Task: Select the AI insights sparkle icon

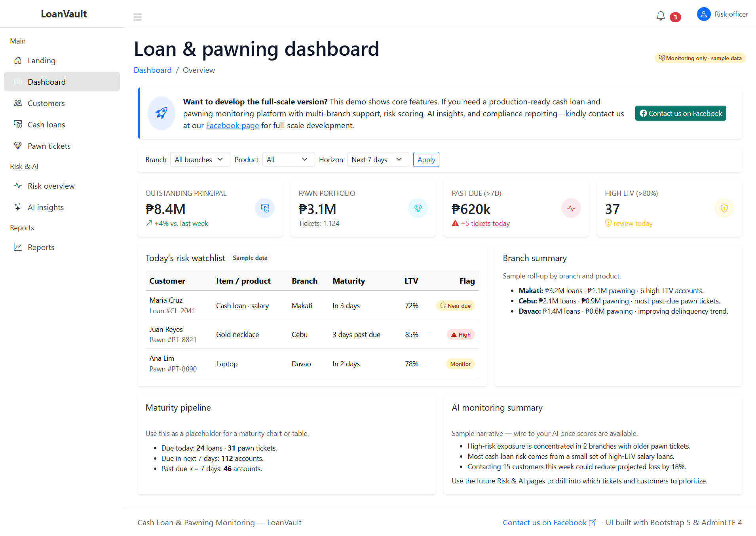Action: pos(18,207)
